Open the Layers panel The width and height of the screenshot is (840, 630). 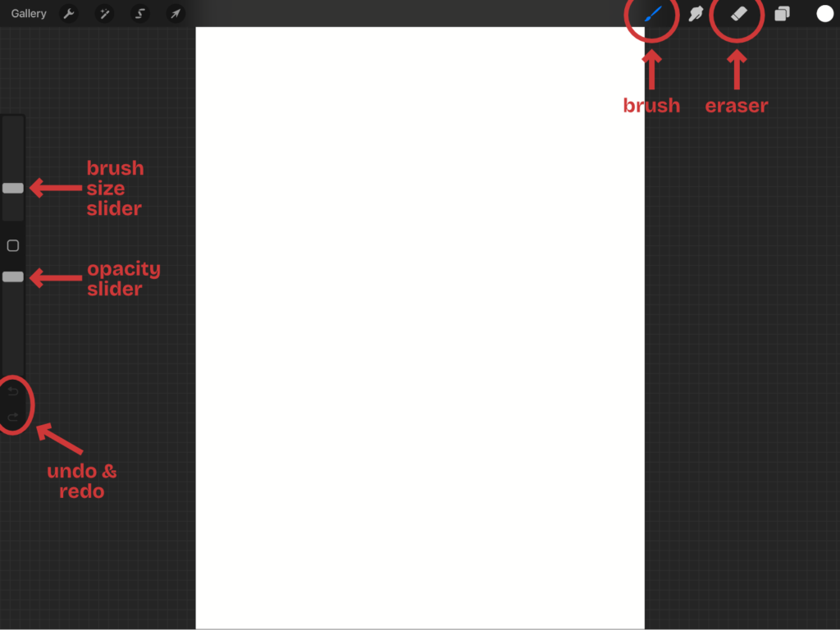(782, 13)
